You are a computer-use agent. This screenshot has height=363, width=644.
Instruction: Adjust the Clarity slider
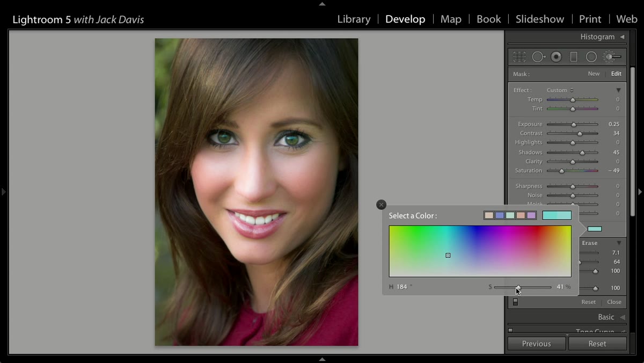coord(572,162)
